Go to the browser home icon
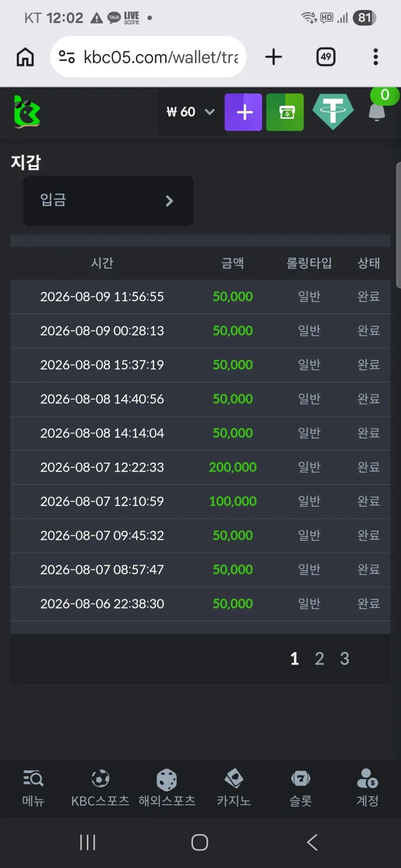Screen dimensions: 401x868 click(25, 57)
